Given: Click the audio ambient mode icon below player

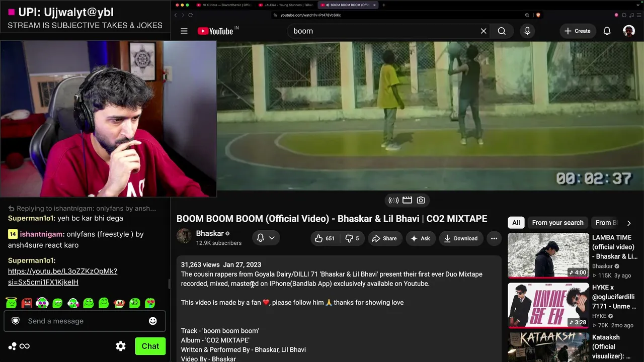Looking at the screenshot, I should pos(393,200).
